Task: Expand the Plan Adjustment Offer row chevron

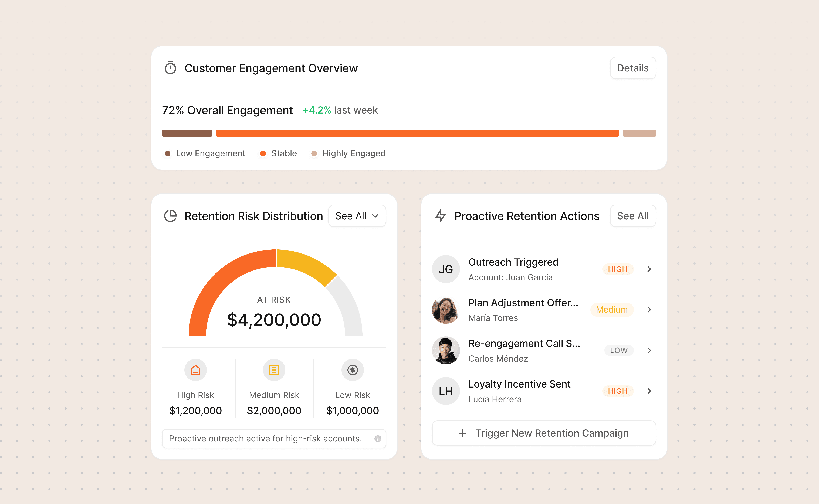Action: [649, 310]
